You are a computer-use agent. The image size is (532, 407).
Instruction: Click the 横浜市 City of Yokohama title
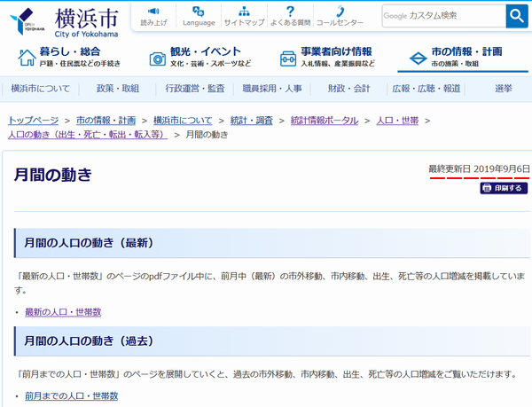coord(87,22)
